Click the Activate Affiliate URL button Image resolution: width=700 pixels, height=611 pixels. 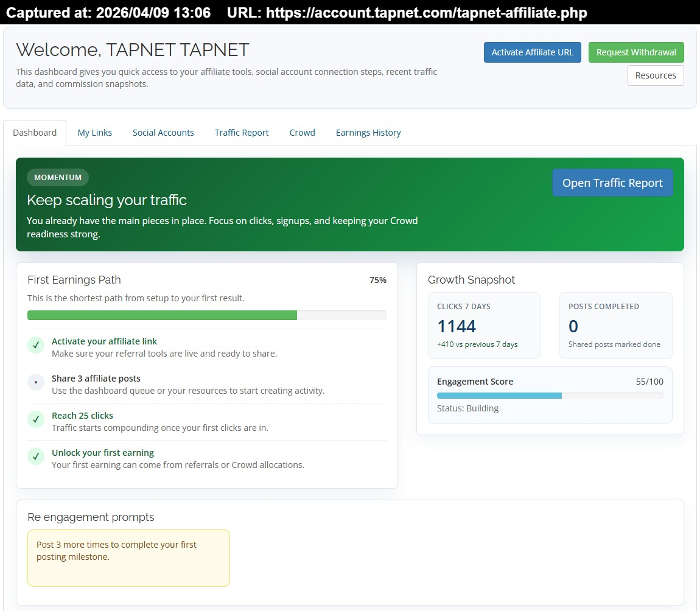click(x=533, y=52)
